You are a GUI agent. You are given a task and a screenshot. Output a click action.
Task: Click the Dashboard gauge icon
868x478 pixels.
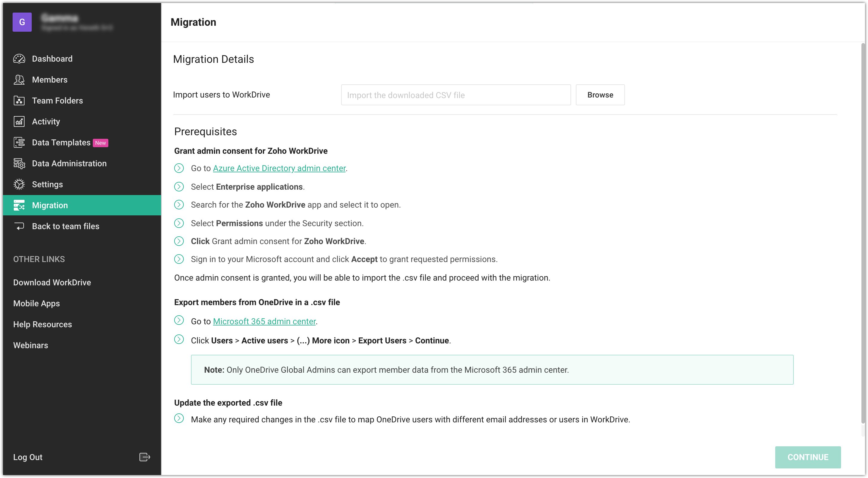click(x=19, y=59)
